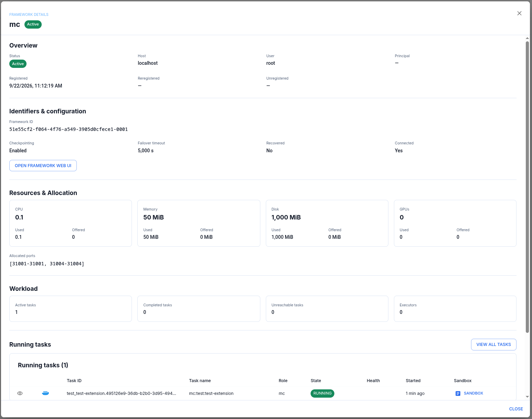Click the RUNNING state badge

[x=322, y=394]
